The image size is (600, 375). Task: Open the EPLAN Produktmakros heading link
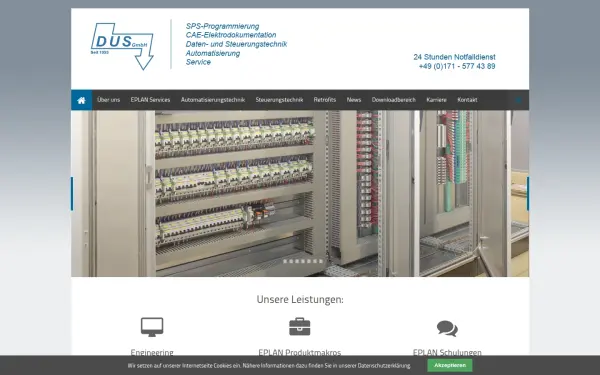click(300, 352)
